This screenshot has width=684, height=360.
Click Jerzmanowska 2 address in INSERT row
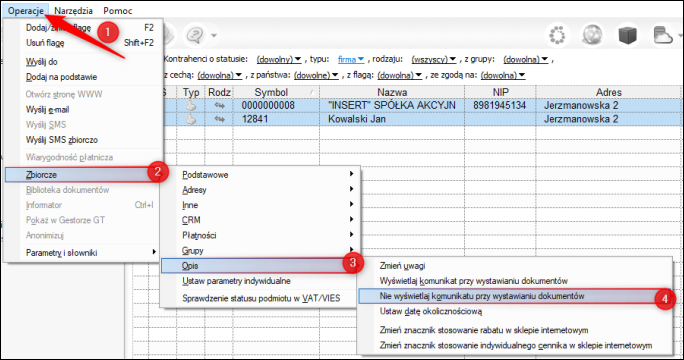click(x=581, y=105)
